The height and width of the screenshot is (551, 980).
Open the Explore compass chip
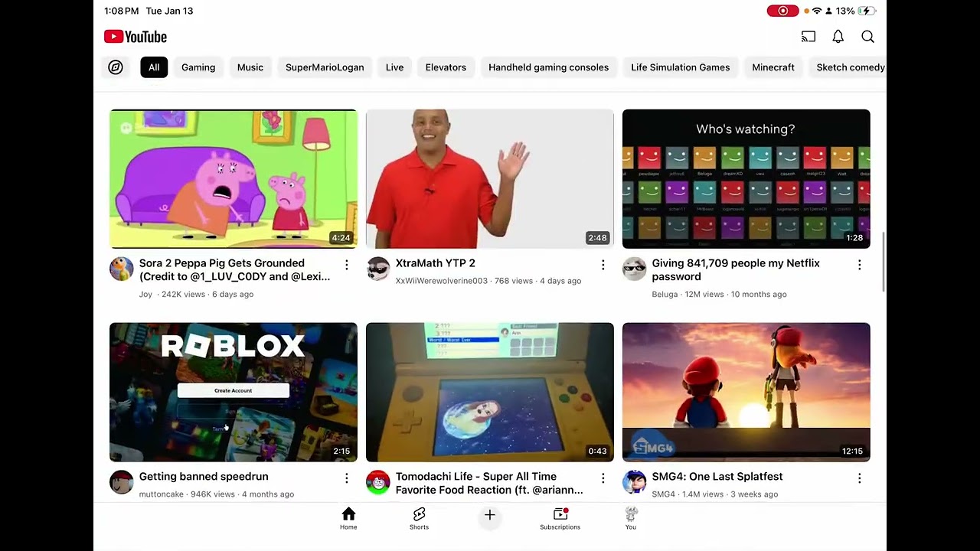click(x=116, y=67)
